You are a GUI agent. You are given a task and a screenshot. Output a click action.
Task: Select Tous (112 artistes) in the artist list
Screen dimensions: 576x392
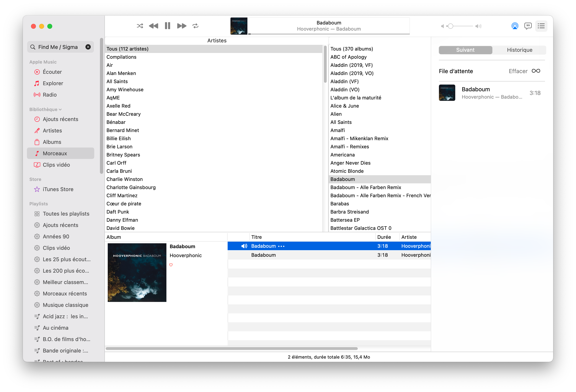click(x=214, y=49)
